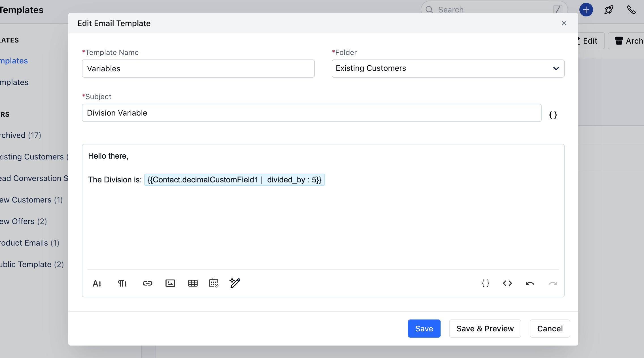Open paragraph formatting options icon
This screenshot has width=644, height=358.
click(x=122, y=283)
